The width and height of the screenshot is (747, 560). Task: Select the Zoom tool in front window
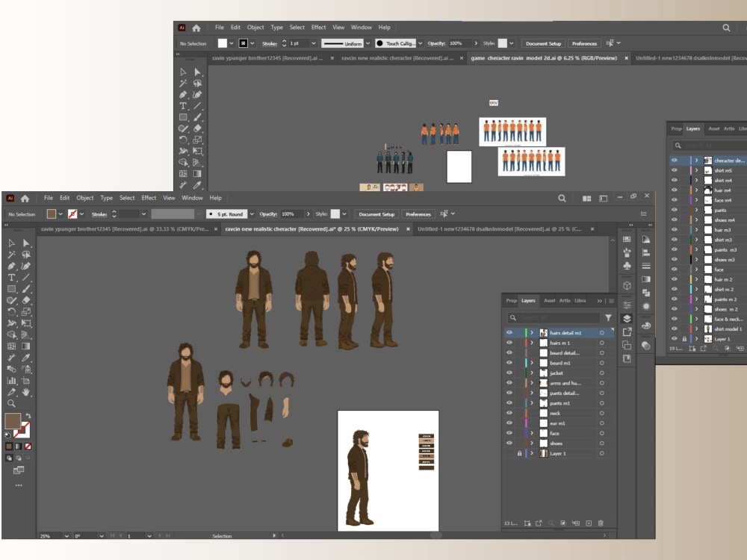(x=12, y=403)
